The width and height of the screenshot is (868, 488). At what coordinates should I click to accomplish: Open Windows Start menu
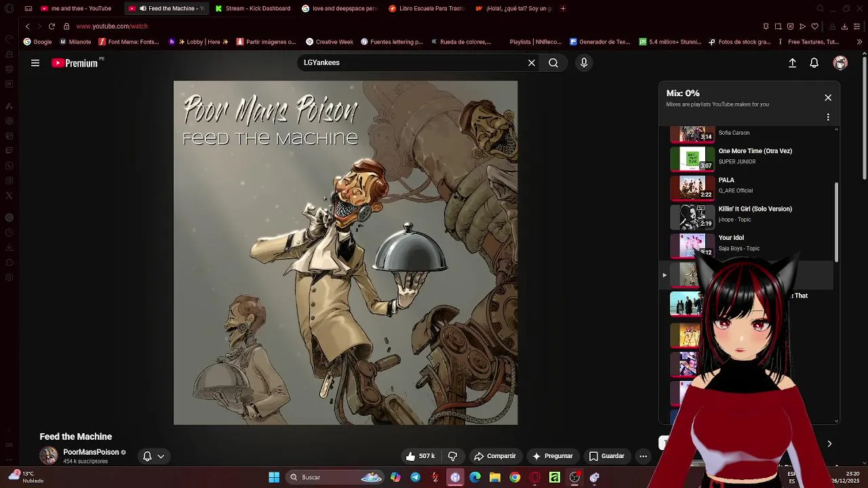tap(274, 477)
